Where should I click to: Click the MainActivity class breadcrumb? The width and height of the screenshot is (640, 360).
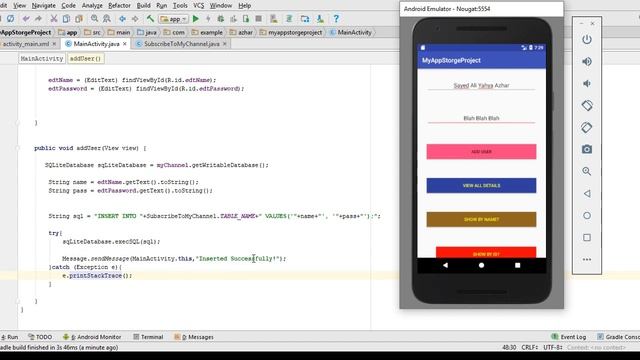351,32
